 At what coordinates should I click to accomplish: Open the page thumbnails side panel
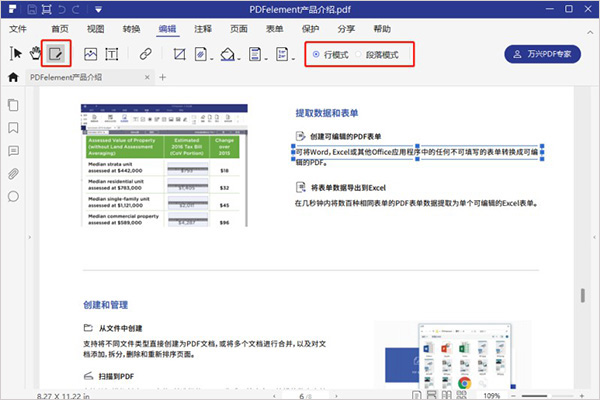pos(13,105)
